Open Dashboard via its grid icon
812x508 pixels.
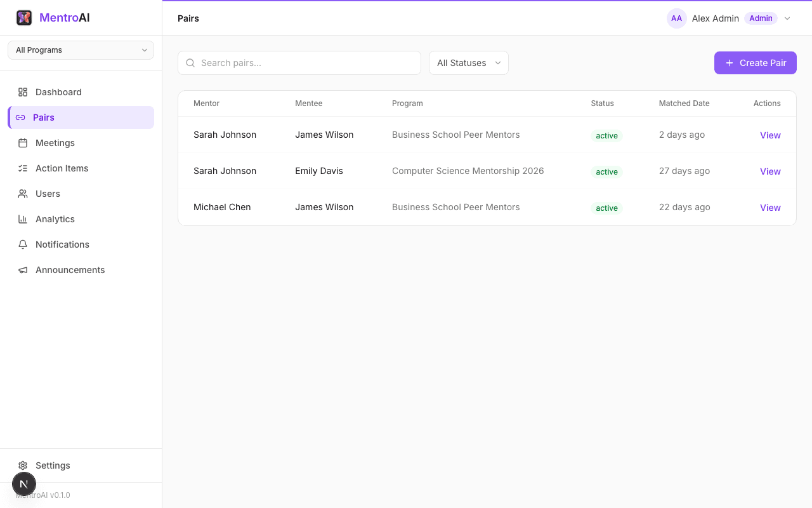[x=23, y=92]
